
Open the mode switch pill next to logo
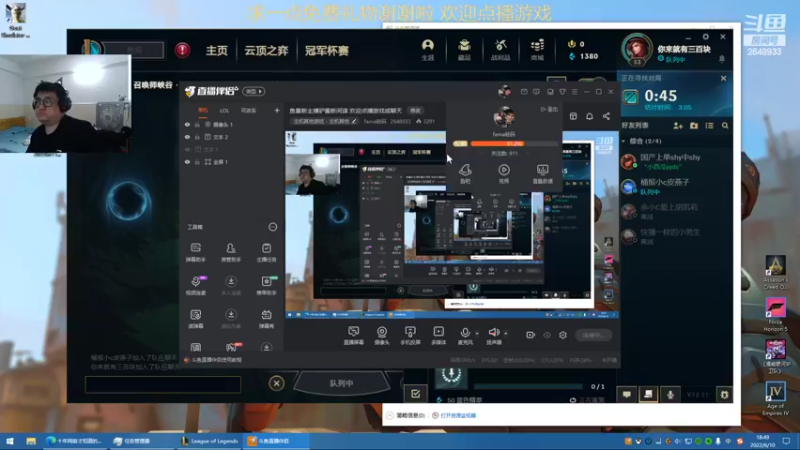254,91
